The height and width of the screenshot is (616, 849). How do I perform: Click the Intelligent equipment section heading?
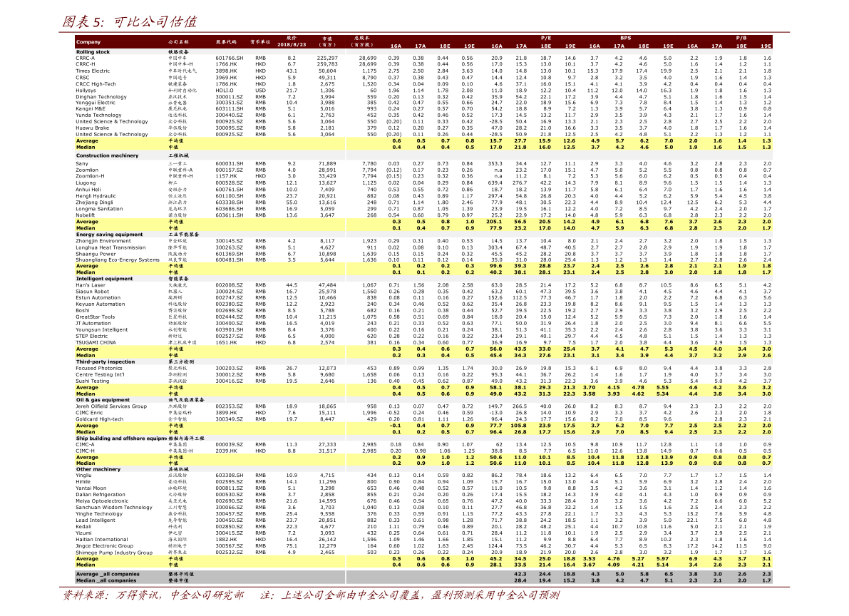(104, 279)
